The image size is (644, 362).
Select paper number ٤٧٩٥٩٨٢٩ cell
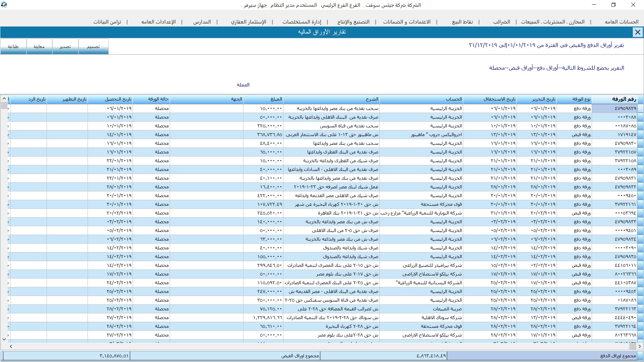tap(614, 108)
